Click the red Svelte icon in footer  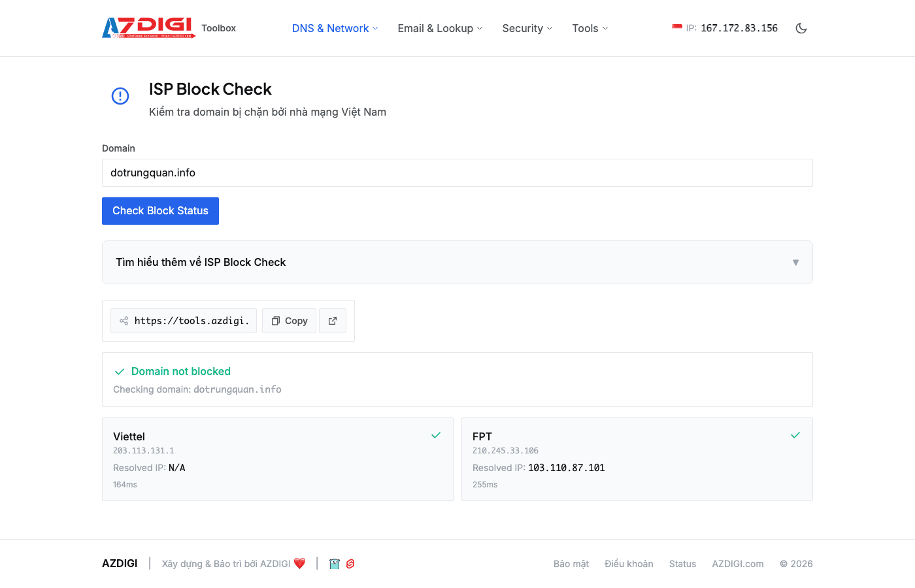pyautogui.click(x=350, y=564)
